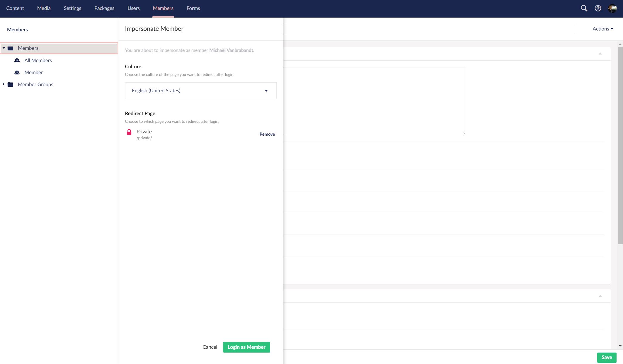Collapse the Members tree node
The width and height of the screenshot is (623, 364).
pos(4,48)
